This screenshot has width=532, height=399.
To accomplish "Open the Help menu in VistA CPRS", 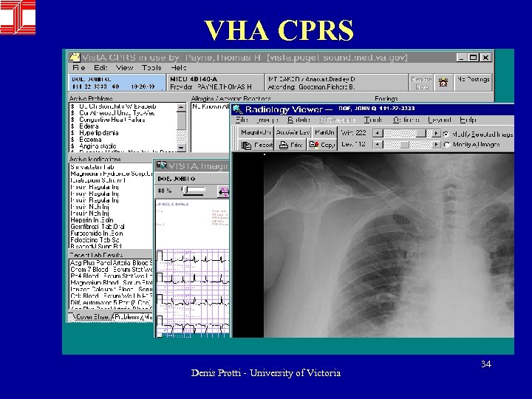I will [x=179, y=68].
